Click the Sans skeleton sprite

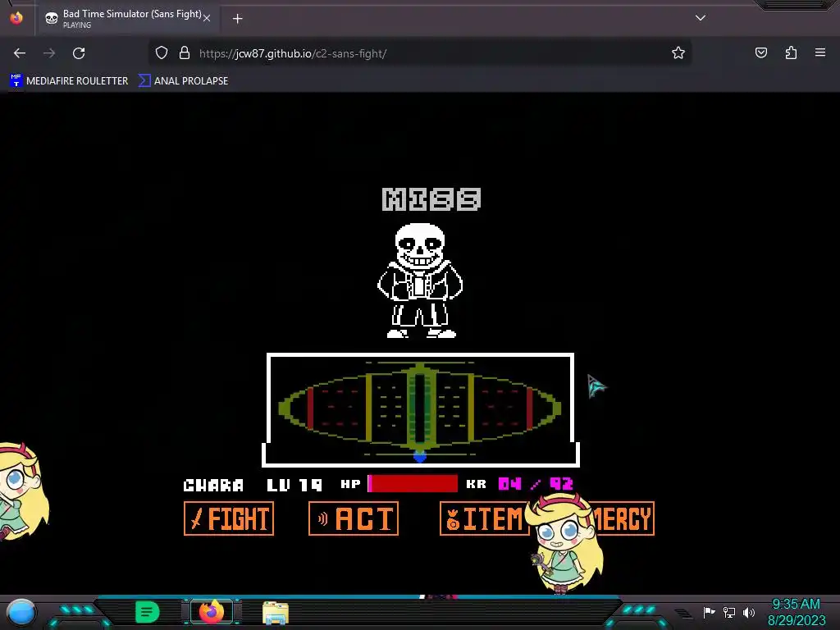(x=421, y=281)
